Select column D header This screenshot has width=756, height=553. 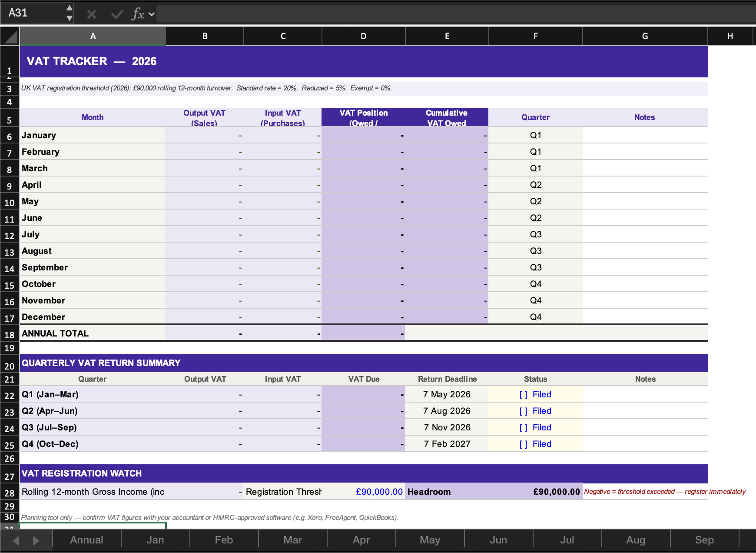[x=363, y=36]
